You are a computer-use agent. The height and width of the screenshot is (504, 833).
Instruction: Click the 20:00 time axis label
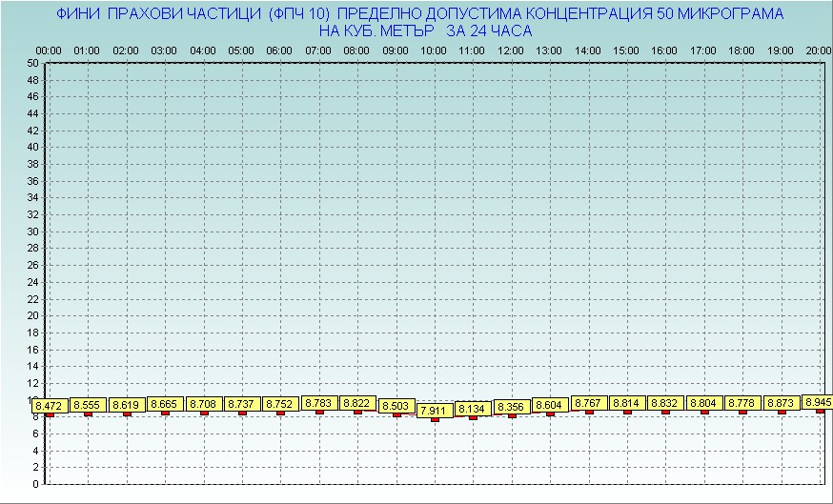[x=818, y=50]
